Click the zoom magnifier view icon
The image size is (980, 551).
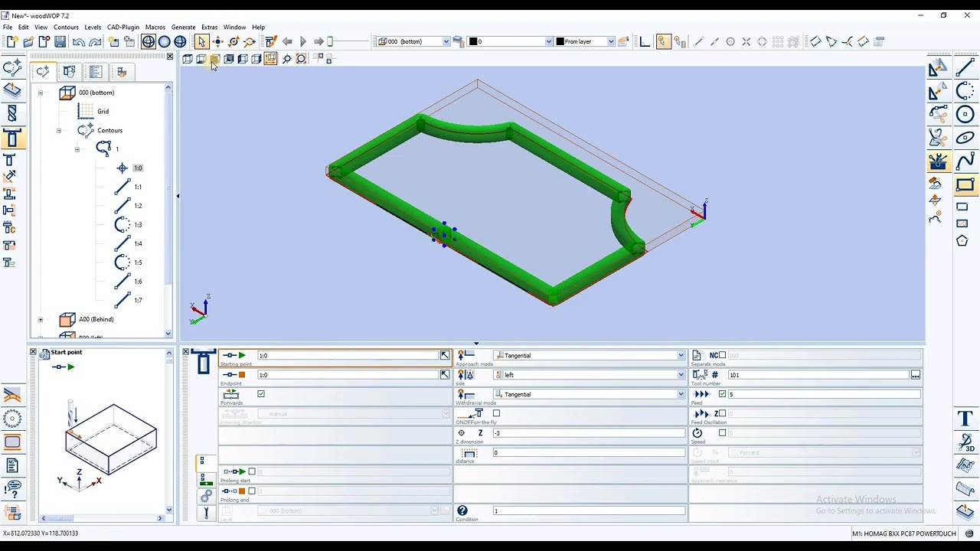pos(286,59)
